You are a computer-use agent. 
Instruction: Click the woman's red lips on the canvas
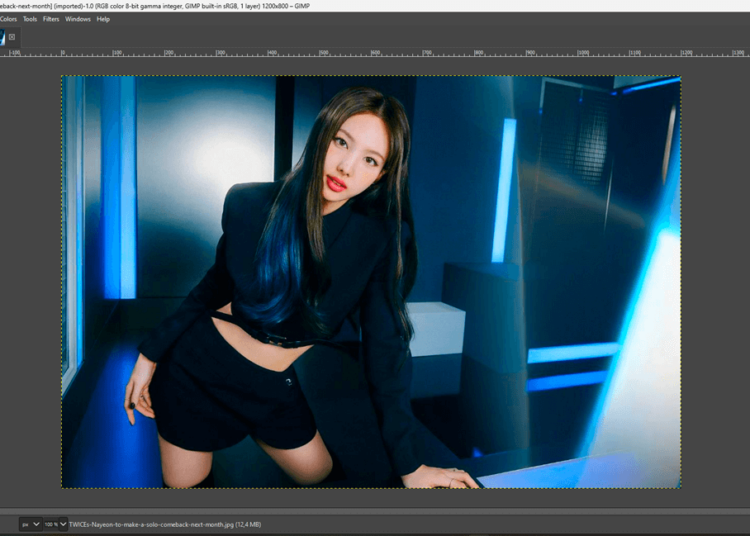tap(336, 183)
